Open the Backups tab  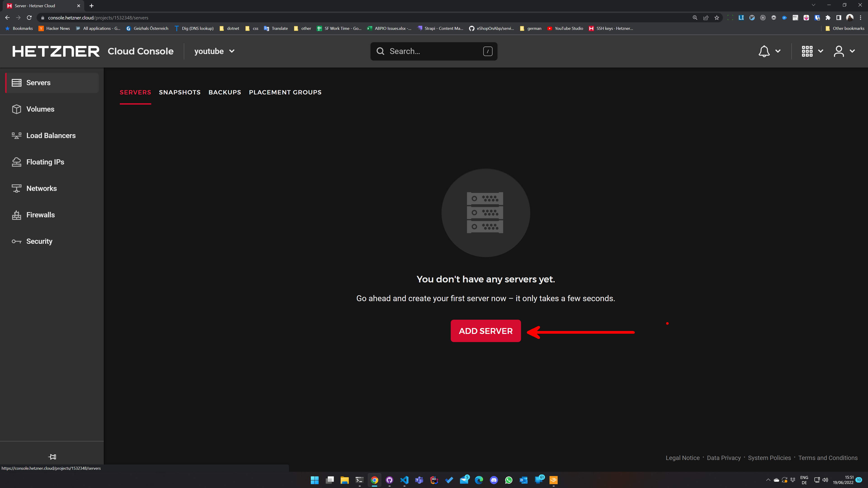tap(225, 92)
